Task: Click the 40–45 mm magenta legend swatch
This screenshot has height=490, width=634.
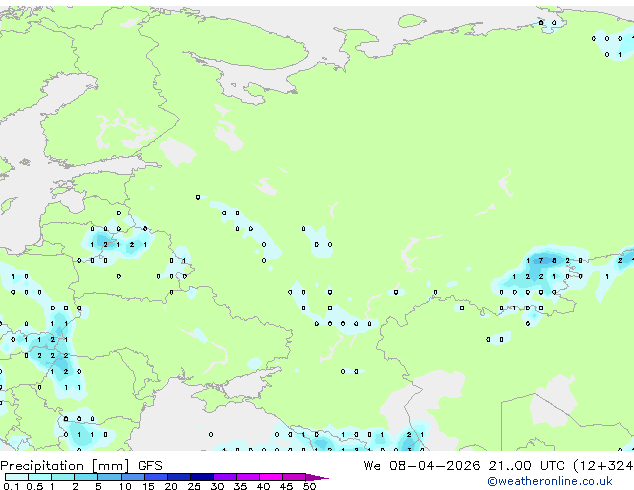Action: click(x=271, y=477)
